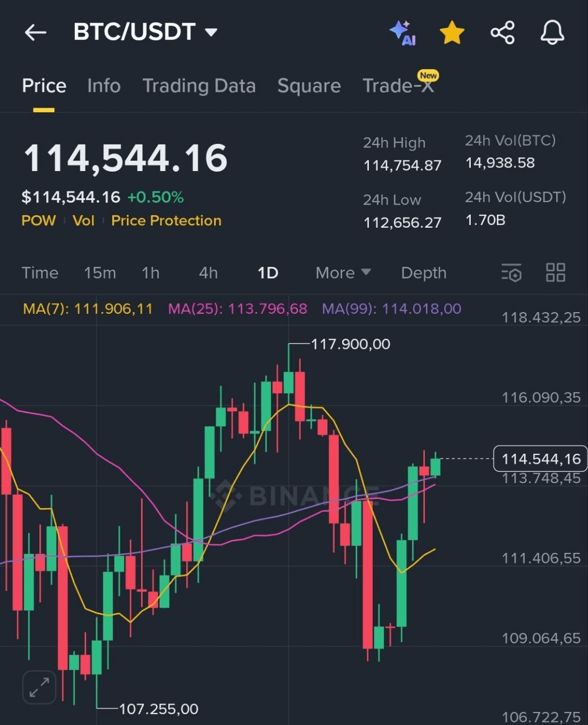Expand the More timeframes dropdown

343,273
